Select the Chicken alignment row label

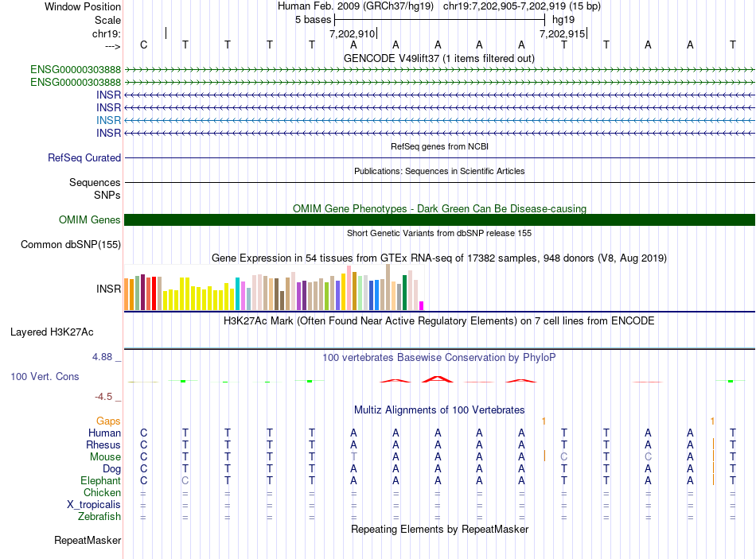[x=102, y=492]
